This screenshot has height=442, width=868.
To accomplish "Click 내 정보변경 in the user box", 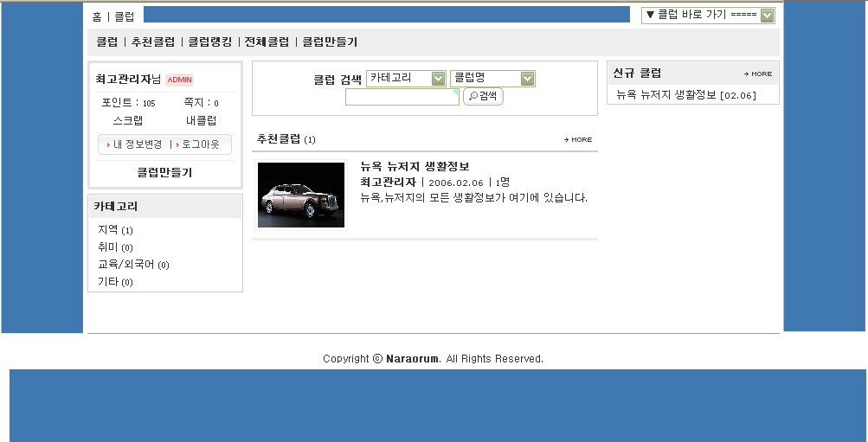I will [x=136, y=144].
